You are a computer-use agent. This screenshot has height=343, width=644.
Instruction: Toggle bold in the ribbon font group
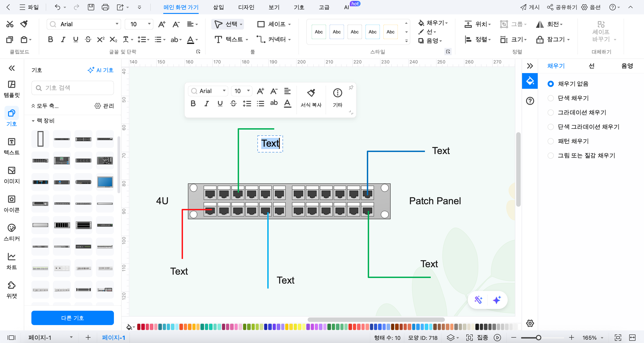pos(50,39)
